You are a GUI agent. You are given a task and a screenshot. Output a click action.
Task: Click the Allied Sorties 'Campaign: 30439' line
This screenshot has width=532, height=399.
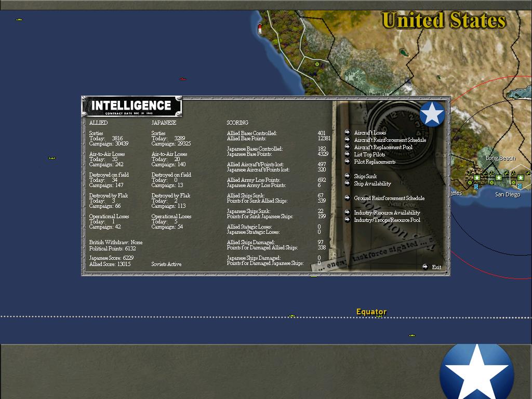109,143
